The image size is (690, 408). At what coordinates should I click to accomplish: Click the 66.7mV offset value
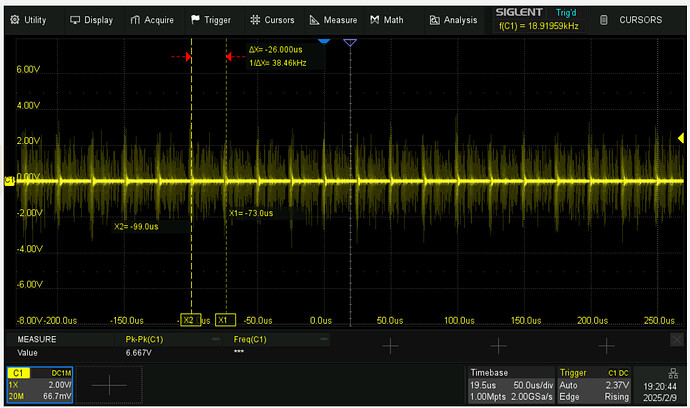point(57,396)
